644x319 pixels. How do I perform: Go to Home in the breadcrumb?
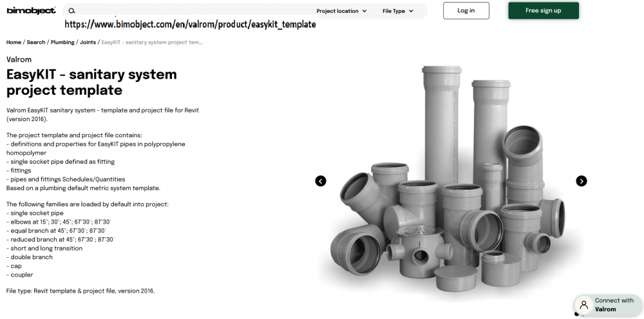[x=14, y=43]
